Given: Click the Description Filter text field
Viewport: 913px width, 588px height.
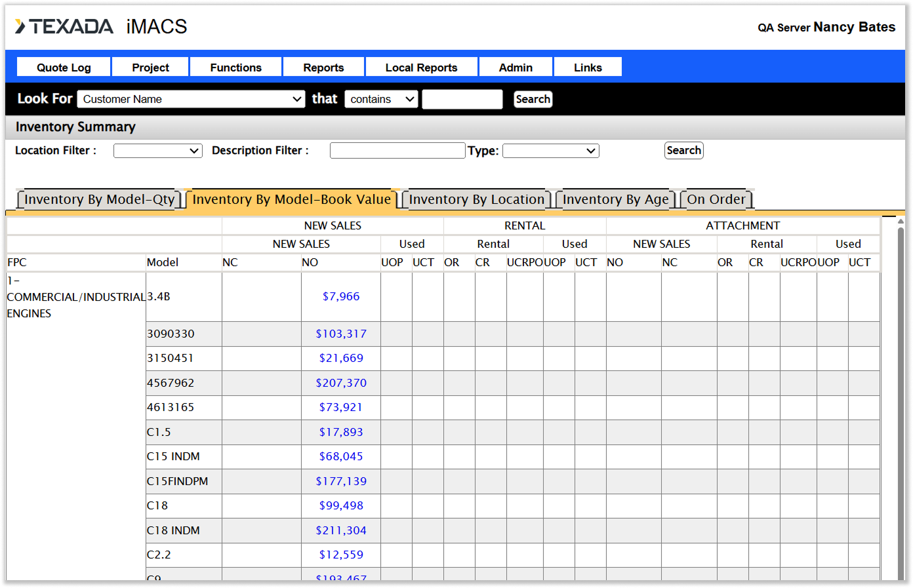Looking at the screenshot, I should [397, 151].
